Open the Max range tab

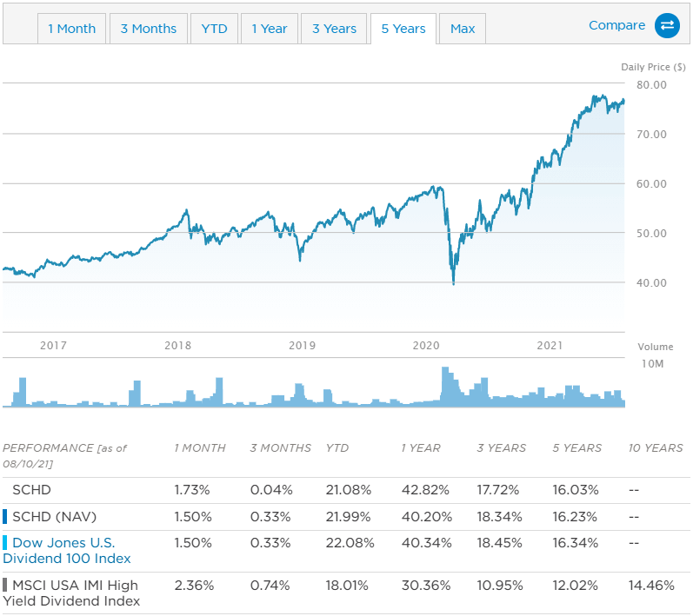(x=463, y=29)
